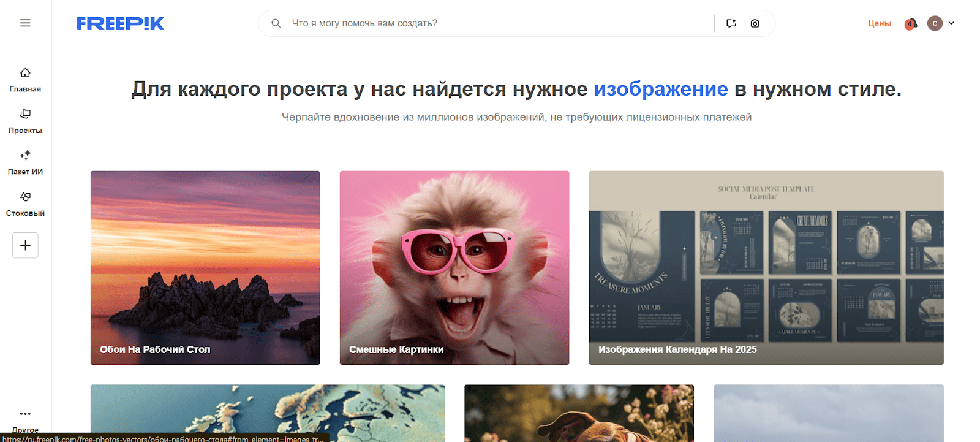Select Стоковый stock icon in sidebar
The image size is (980, 442).
(25, 197)
